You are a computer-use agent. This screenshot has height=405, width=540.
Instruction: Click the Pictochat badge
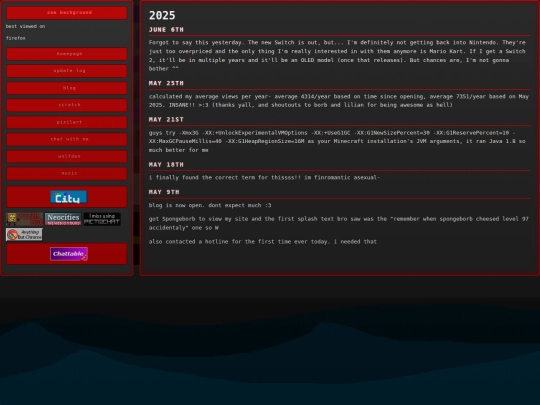point(102,219)
